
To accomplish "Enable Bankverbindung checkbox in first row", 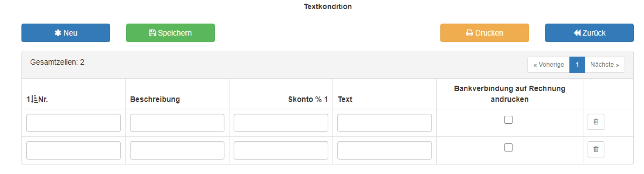I will coord(508,120).
